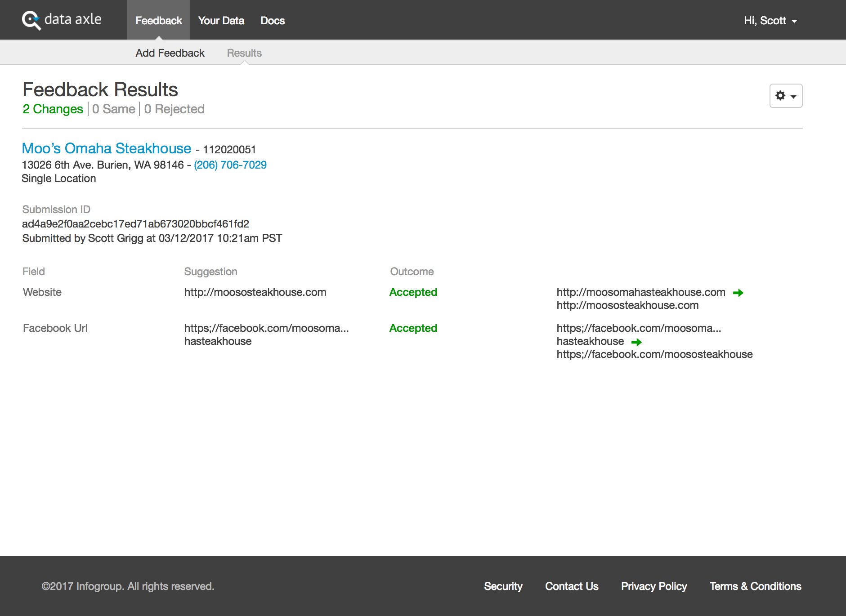Viewport: 846px width, 616px height.
Task: Click the submission ID text
Action: [x=135, y=224]
